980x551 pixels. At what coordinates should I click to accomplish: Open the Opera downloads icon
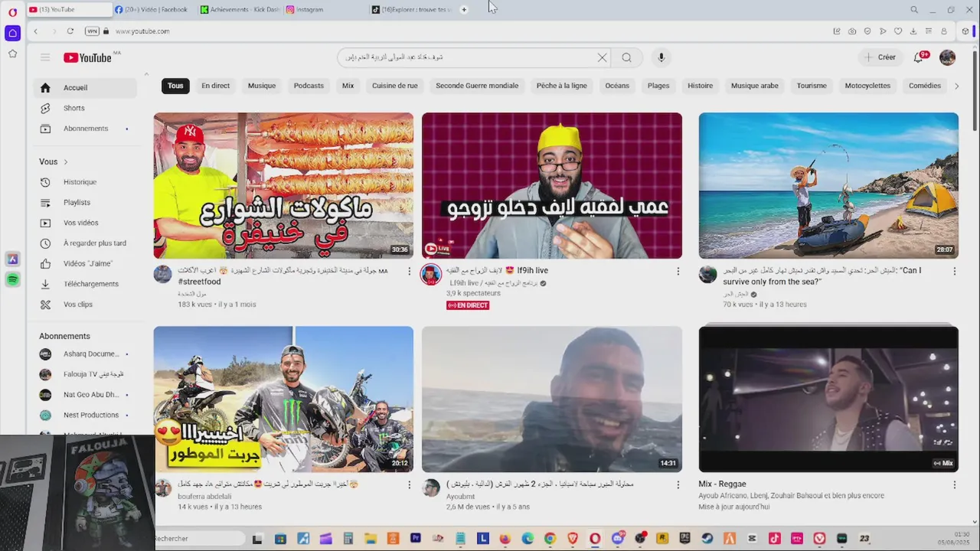[x=913, y=31]
